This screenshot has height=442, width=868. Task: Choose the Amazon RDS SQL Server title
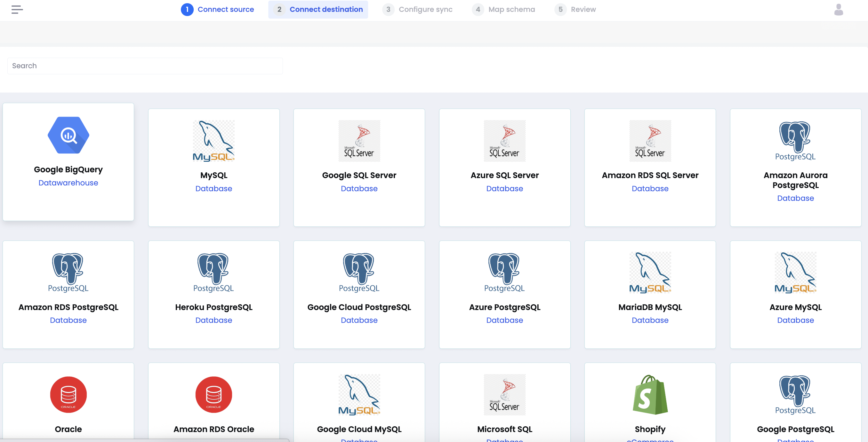650,175
